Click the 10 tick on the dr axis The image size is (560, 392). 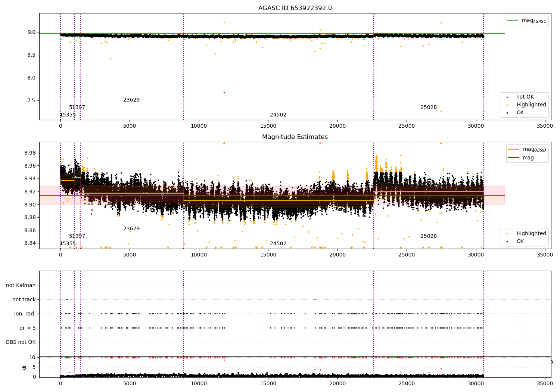coord(32,357)
